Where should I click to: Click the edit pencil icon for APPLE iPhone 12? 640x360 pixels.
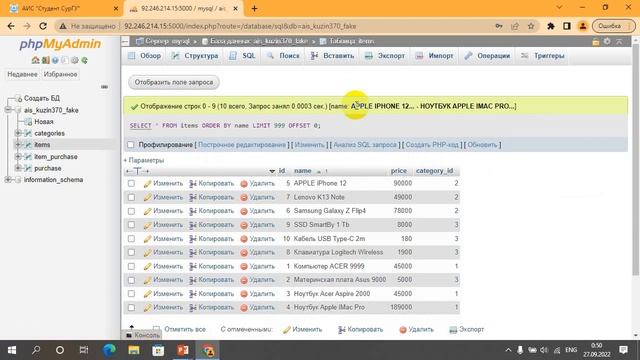[x=147, y=184]
